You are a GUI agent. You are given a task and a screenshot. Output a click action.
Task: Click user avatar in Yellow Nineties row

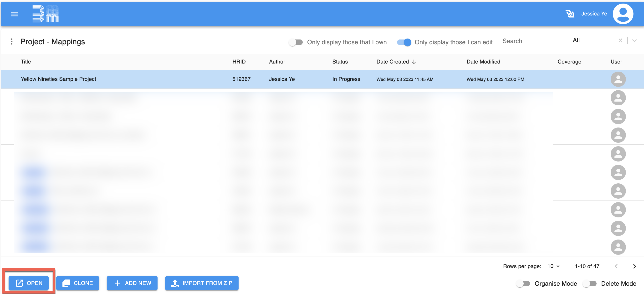pos(618,79)
